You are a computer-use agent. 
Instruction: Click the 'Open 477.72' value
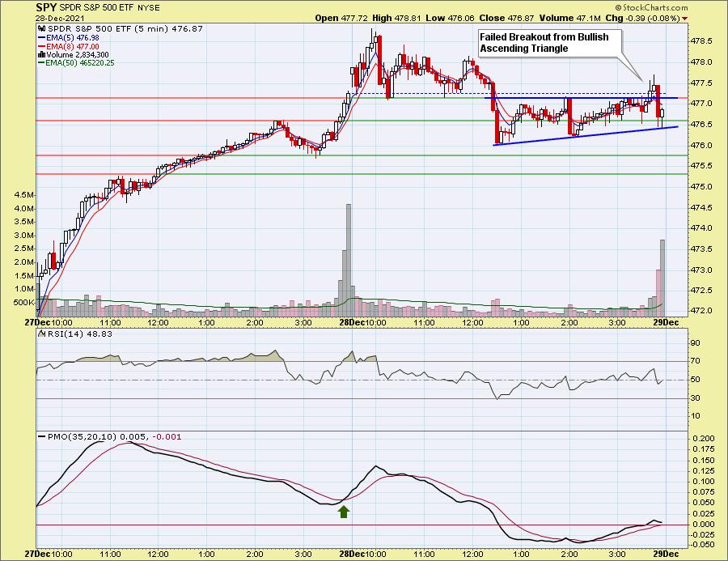341,18
